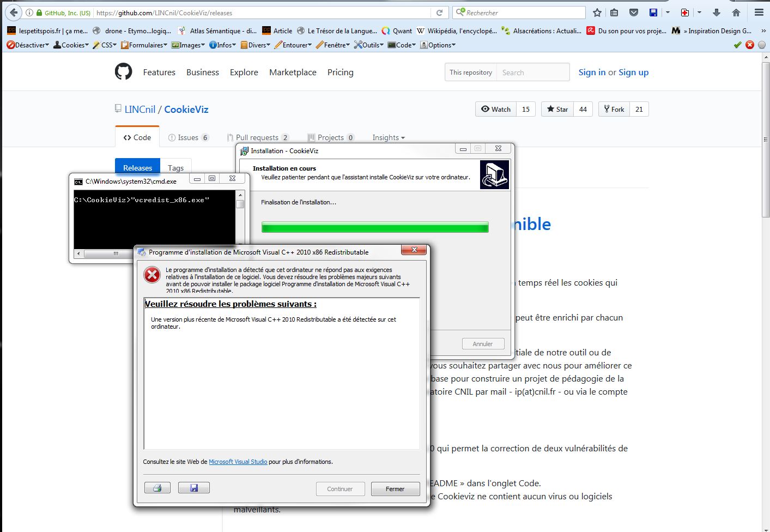Click the floppy disk save icon in dialog

pyautogui.click(x=194, y=488)
